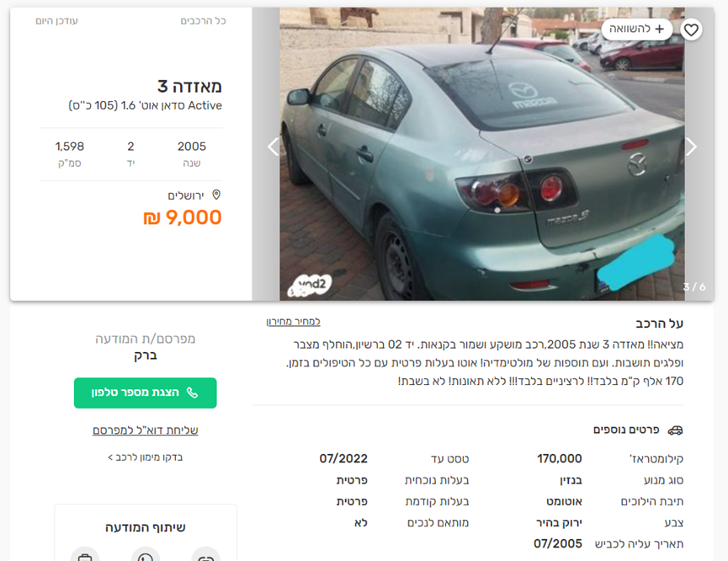Viewport: 728px width, 561px height.
Task: Open the כל הרכבים breadcrumb
Action: pyautogui.click(x=203, y=21)
